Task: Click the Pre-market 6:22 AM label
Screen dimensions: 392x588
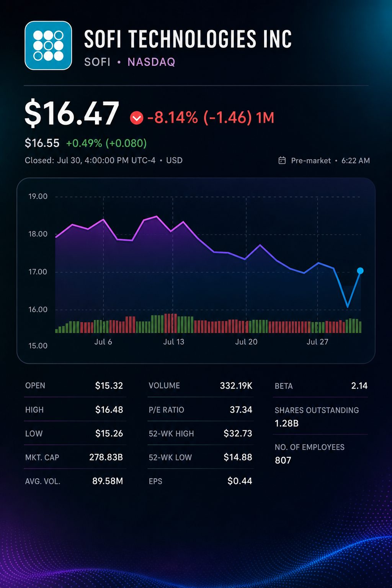Action: click(x=330, y=161)
